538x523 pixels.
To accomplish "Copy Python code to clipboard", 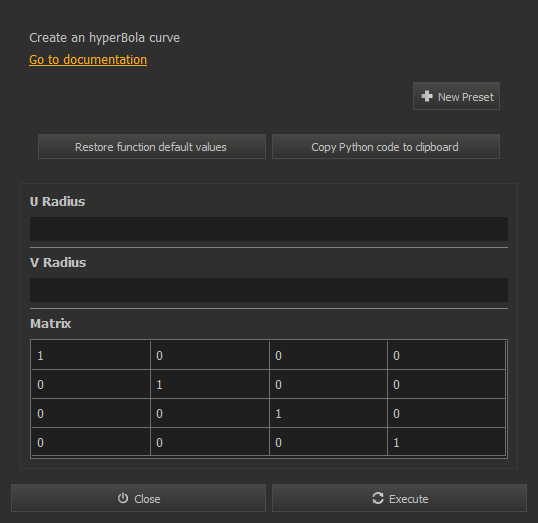I will [x=386, y=147].
